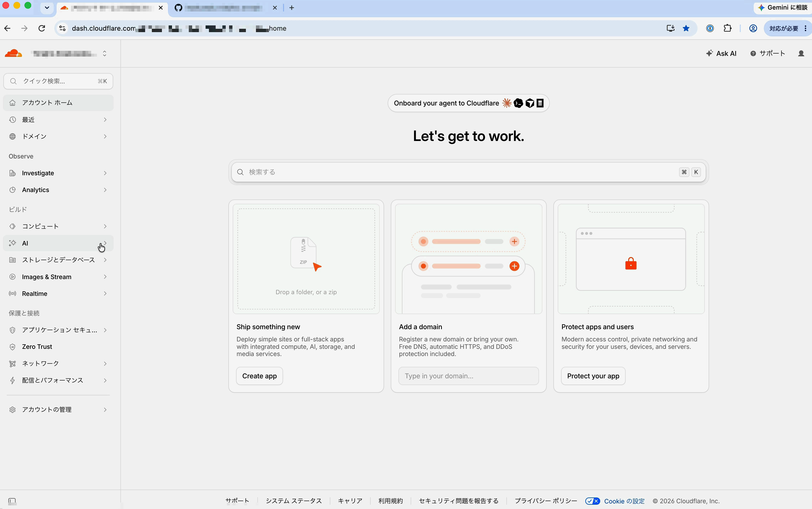Click the Type in your domain field
This screenshot has width=812, height=509.
(468, 376)
